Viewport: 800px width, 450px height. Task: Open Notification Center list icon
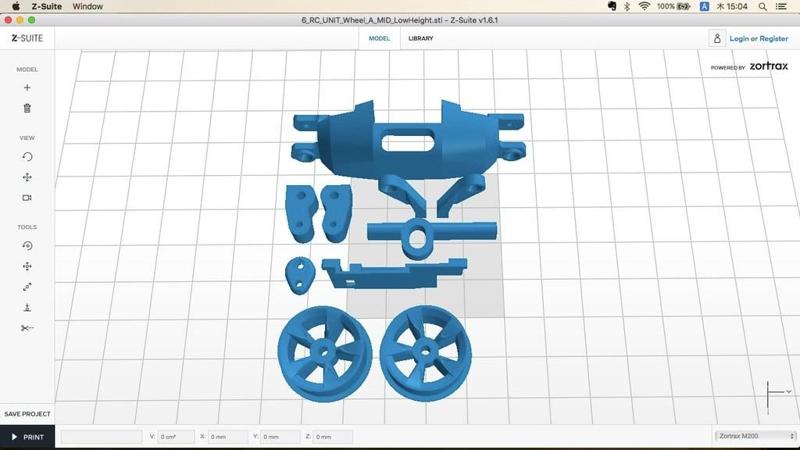[781, 7]
